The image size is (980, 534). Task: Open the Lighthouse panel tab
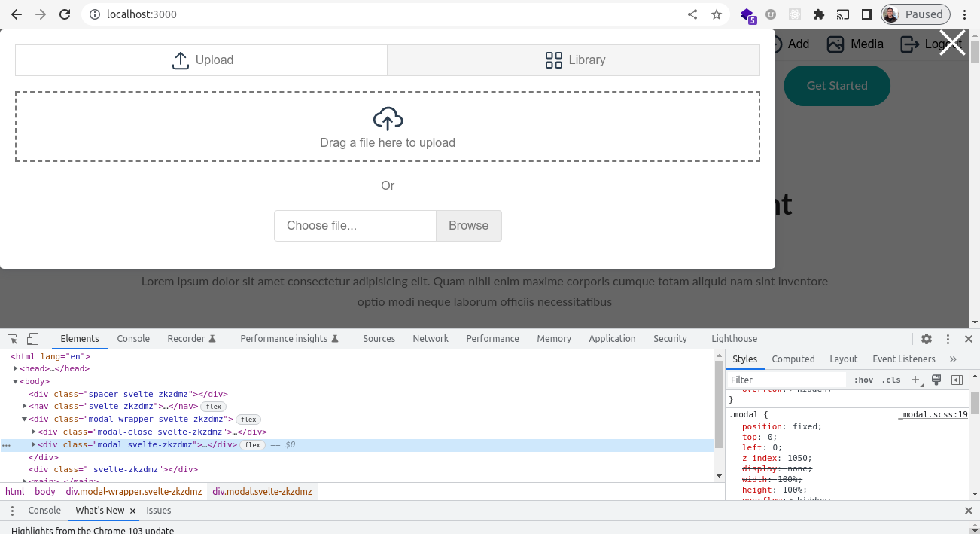(x=734, y=339)
